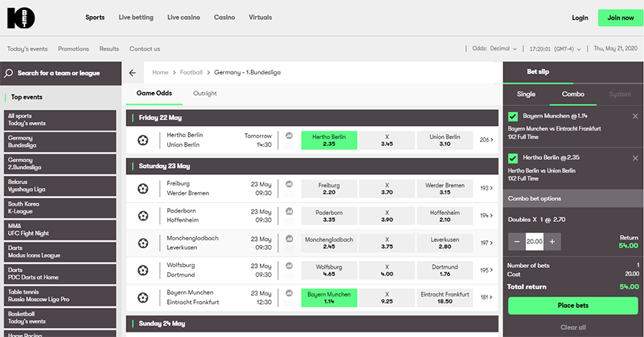Screen dimensions: 644x337
Task: Uncheck the Hertha Berlin @2.35 checkbox
Action: tap(513, 158)
